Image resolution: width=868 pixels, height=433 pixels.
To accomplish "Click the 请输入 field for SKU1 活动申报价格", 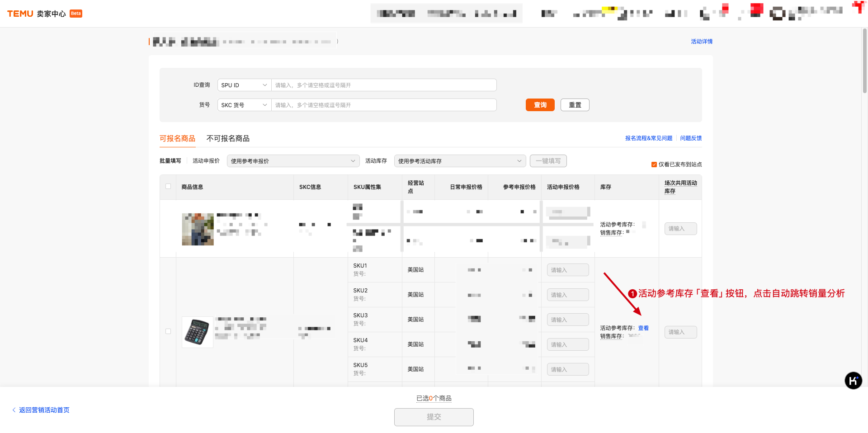I will 568,269.
